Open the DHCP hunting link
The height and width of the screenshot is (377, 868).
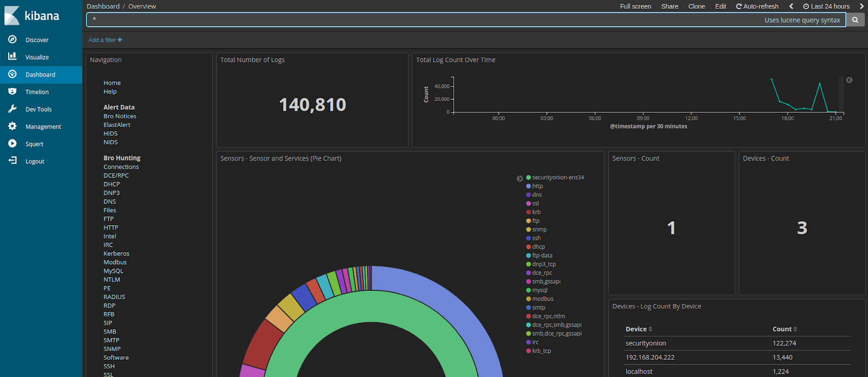[x=112, y=184]
